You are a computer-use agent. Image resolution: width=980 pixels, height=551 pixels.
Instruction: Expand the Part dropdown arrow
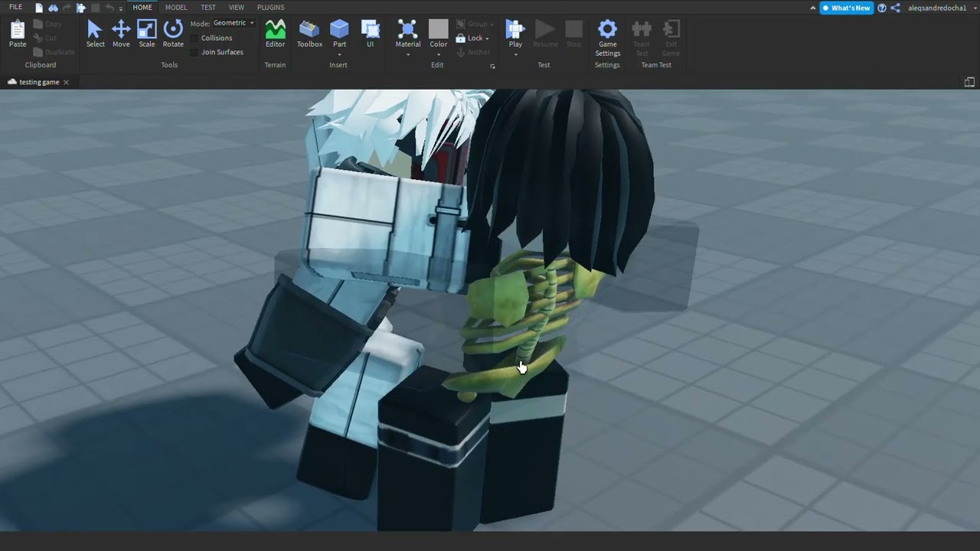point(339,54)
